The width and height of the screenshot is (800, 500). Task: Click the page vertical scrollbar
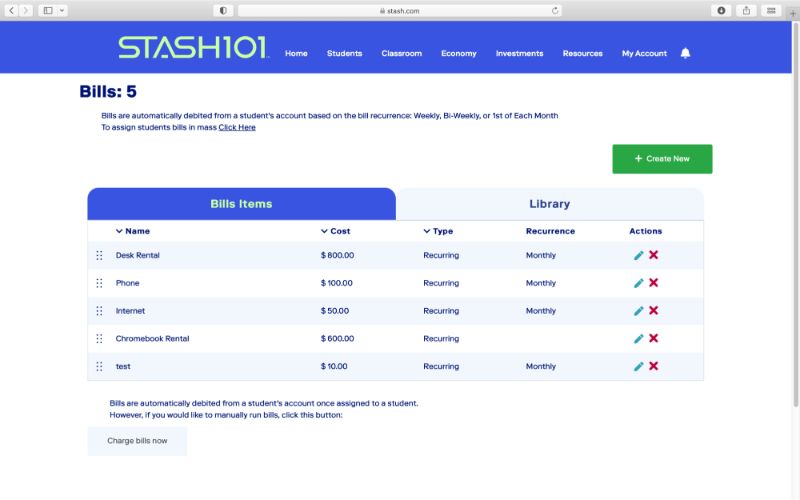[795, 214]
